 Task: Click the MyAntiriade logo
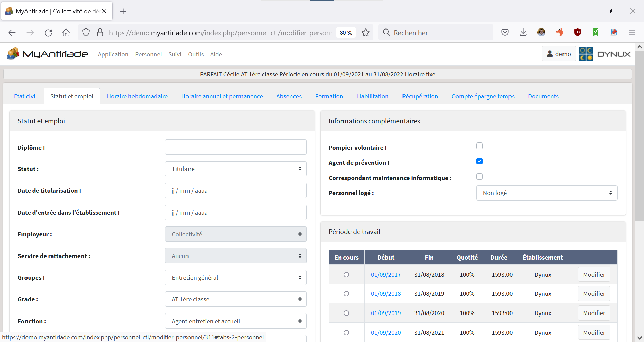click(47, 54)
